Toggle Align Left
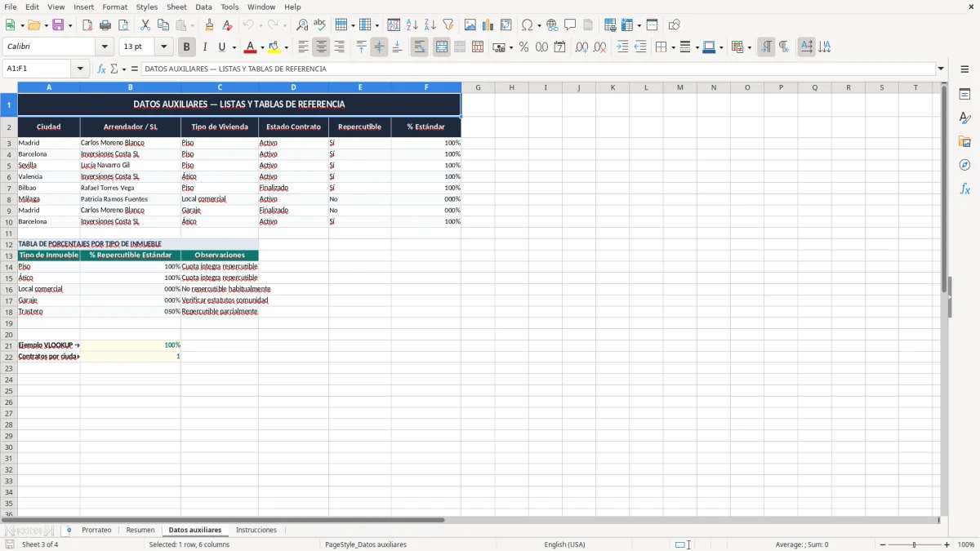 click(303, 47)
